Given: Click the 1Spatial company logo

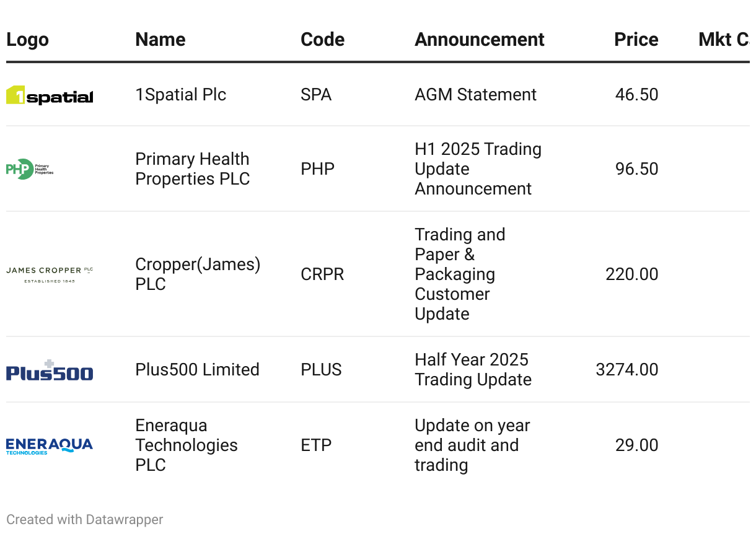Looking at the screenshot, I should click(x=50, y=95).
